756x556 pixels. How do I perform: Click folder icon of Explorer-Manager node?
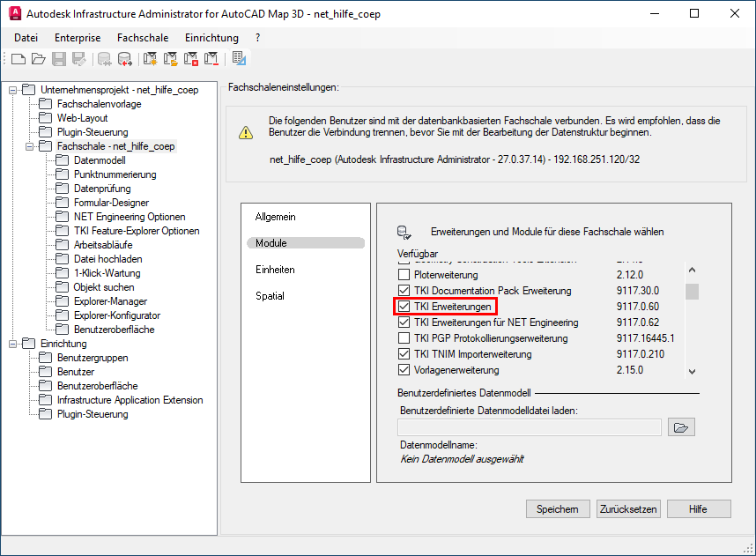pyautogui.click(x=63, y=300)
